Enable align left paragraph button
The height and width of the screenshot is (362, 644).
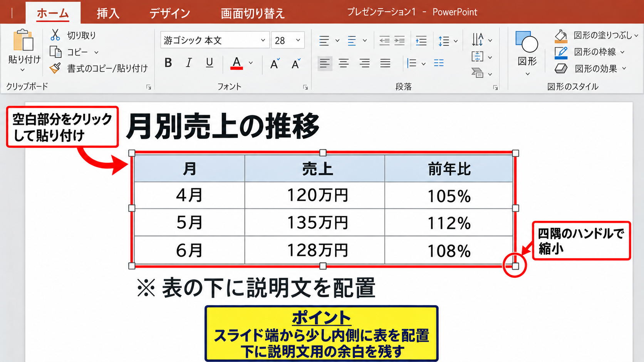click(325, 63)
